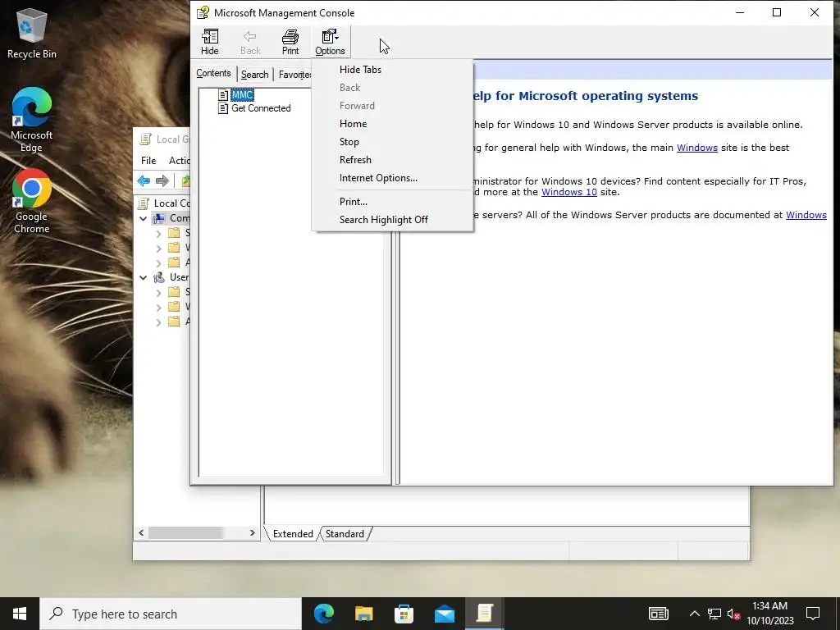840x630 pixels.
Task: Open Internet Options from menu
Action: point(392,178)
